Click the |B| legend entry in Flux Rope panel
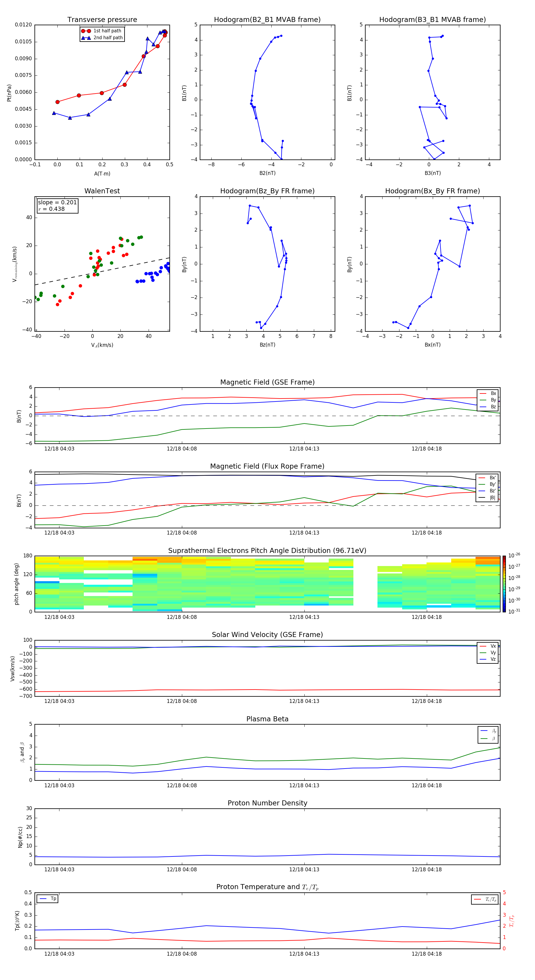Screen dimensions: 535x980 pos(487,498)
